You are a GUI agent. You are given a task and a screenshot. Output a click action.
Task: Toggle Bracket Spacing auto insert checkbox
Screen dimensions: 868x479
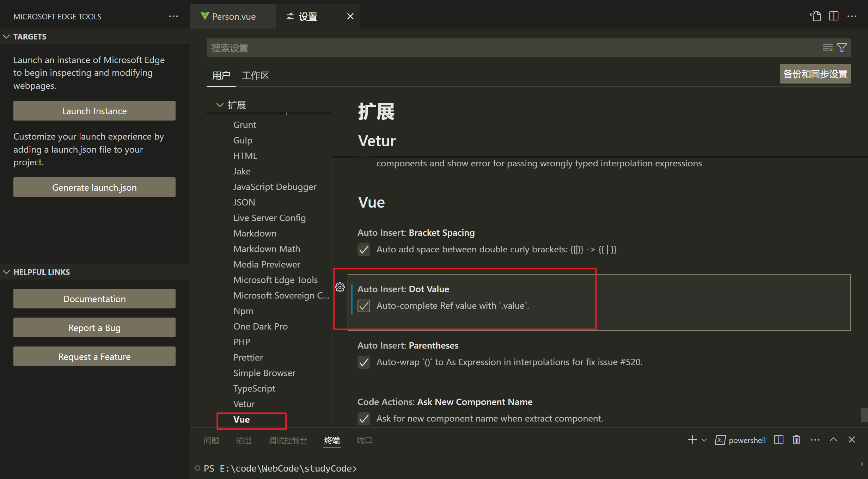point(364,250)
